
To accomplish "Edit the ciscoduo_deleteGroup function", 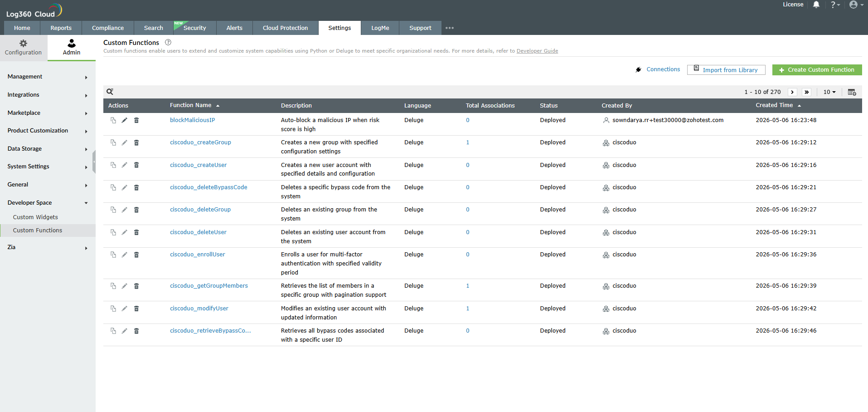I will [x=124, y=210].
